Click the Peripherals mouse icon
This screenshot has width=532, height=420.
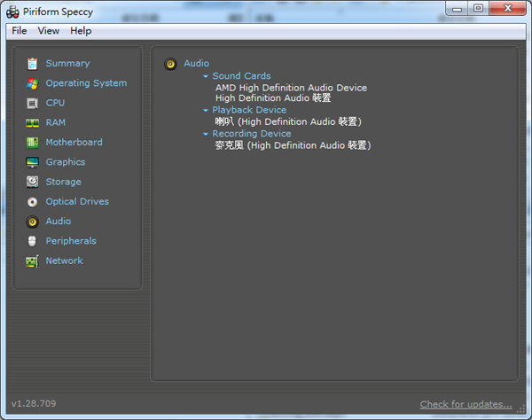(32, 241)
